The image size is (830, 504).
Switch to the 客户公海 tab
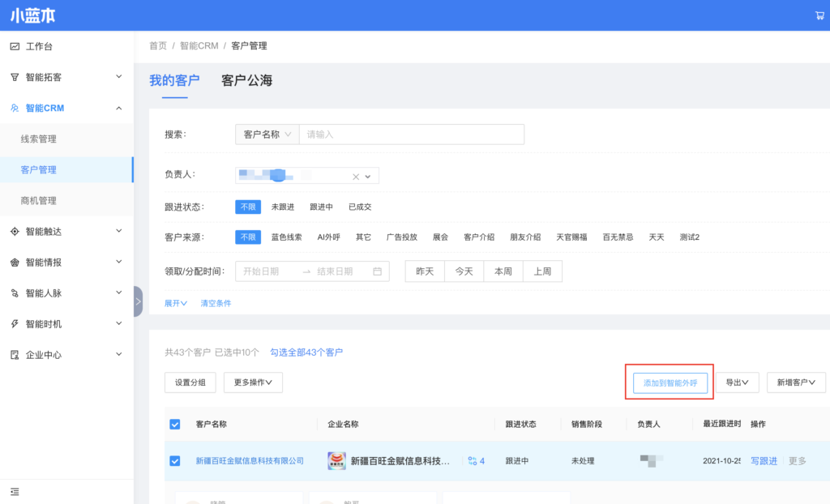pyautogui.click(x=246, y=80)
